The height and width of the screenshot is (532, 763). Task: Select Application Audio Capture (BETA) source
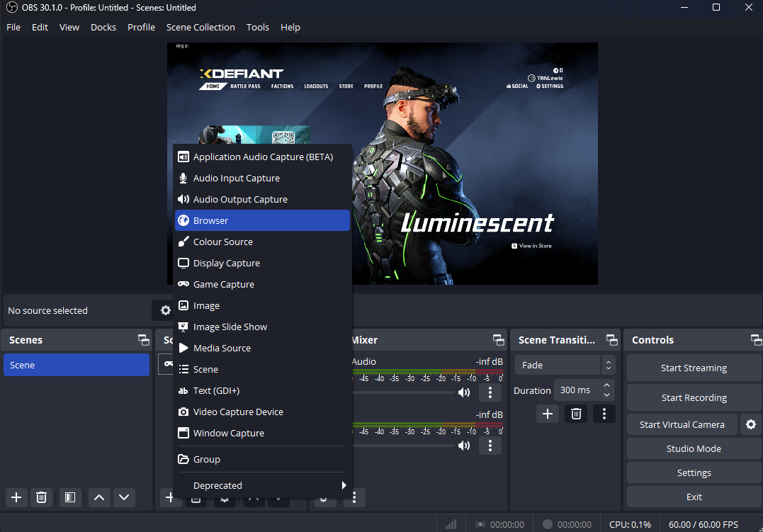(262, 157)
